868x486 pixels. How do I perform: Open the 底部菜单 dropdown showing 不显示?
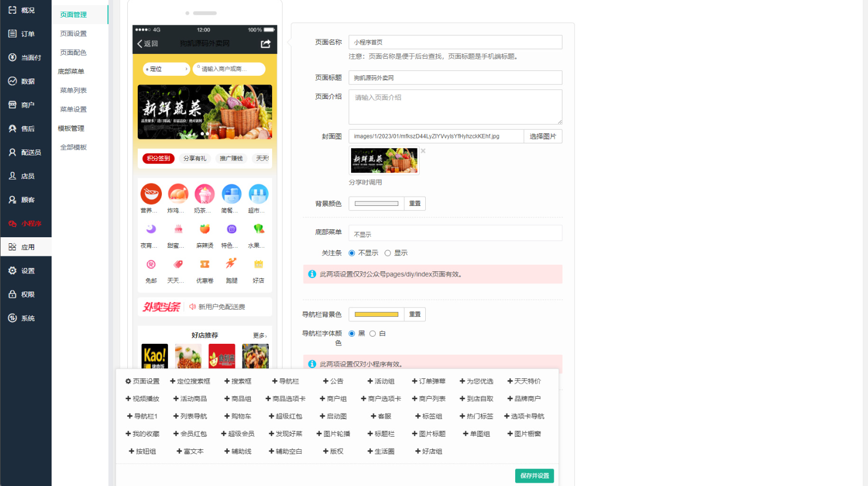click(455, 233)
